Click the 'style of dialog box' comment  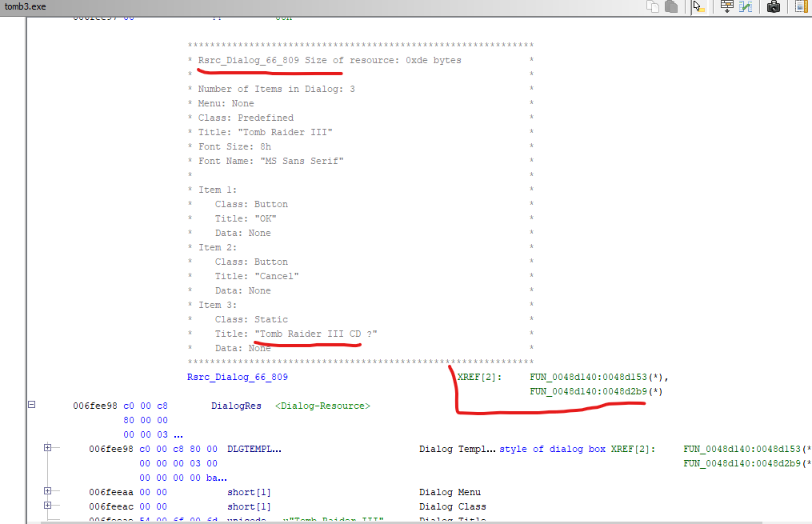coord(553,449)
